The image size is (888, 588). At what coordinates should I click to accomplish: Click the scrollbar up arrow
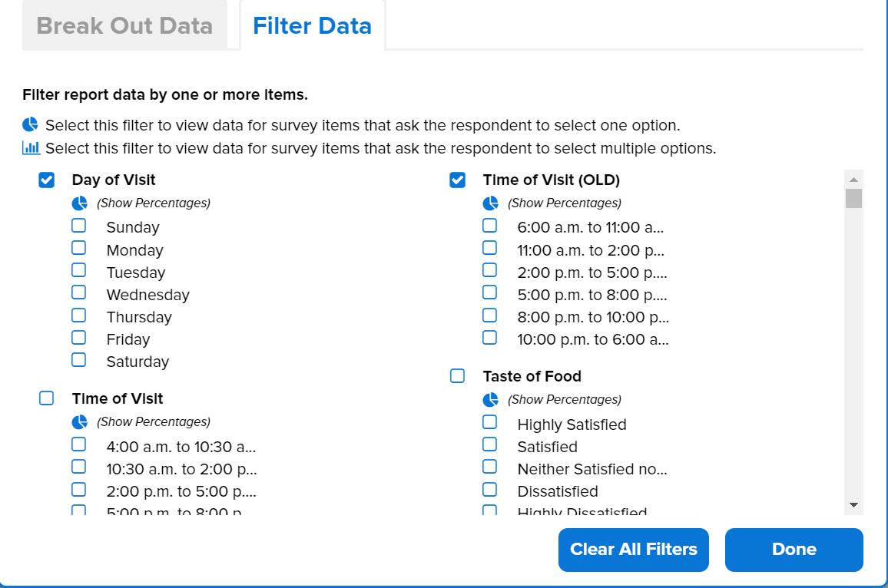point(853,179)
